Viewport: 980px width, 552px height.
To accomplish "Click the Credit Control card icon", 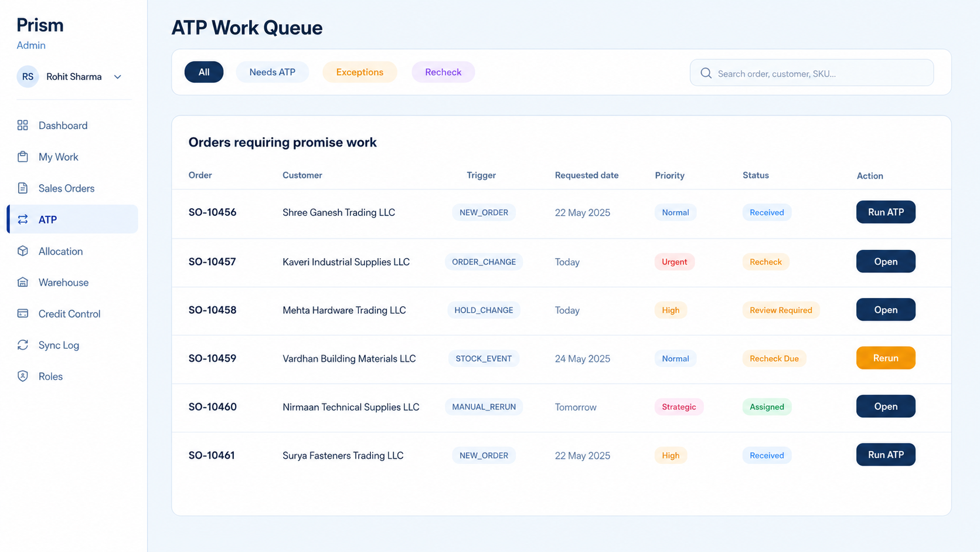I will 23,314.
